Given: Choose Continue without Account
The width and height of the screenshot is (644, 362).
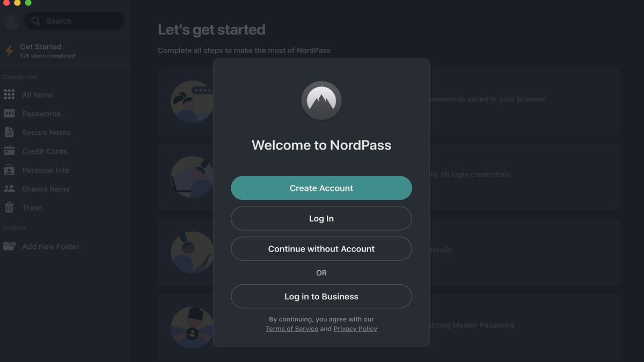Looking at the screenshot, I should 321,248.
